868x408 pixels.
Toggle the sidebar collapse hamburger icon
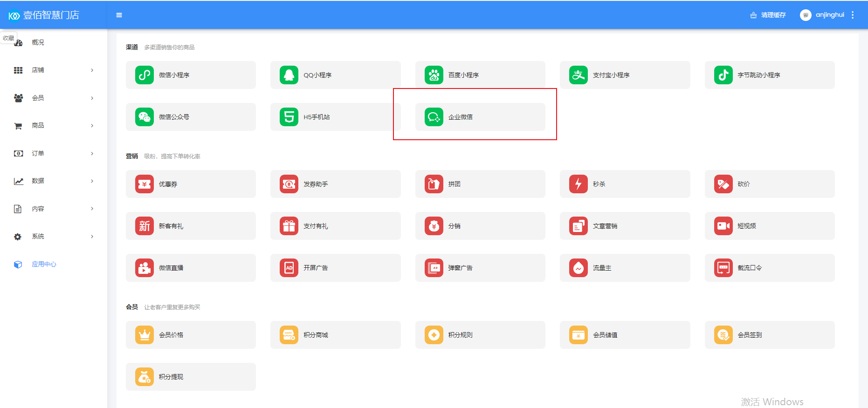(119, 15)
